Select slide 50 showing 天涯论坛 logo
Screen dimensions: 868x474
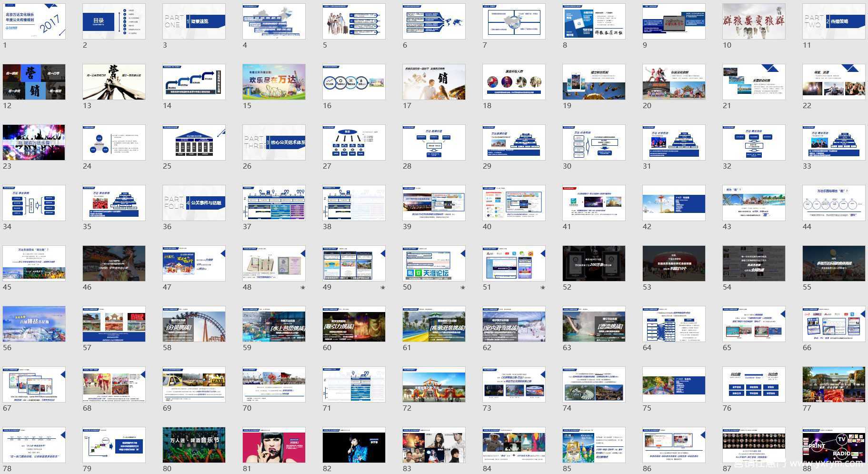[434, 263]
